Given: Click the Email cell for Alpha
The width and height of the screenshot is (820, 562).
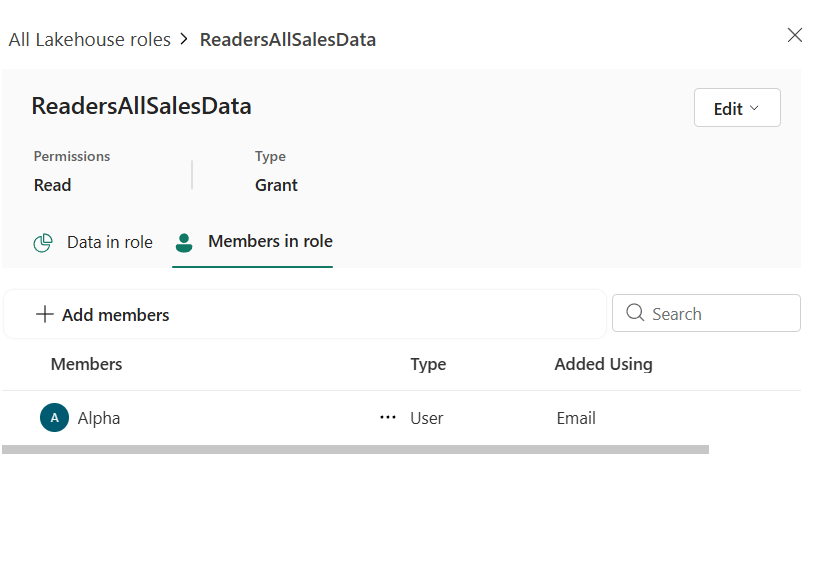Looking at the screenshot, I should click(576, 418).
